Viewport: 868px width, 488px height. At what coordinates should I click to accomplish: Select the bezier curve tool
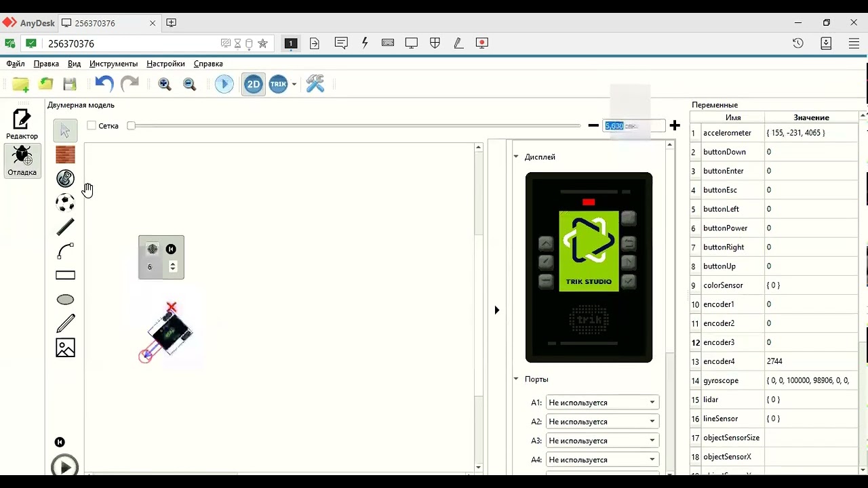coord(65,251)
